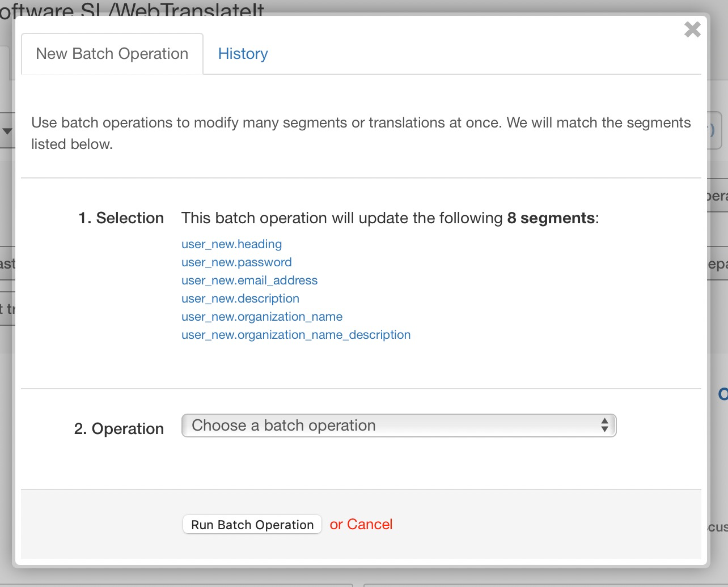Open the user_new.password segment link
This screenshot has height=587, width=728.
tap(236, 262)
